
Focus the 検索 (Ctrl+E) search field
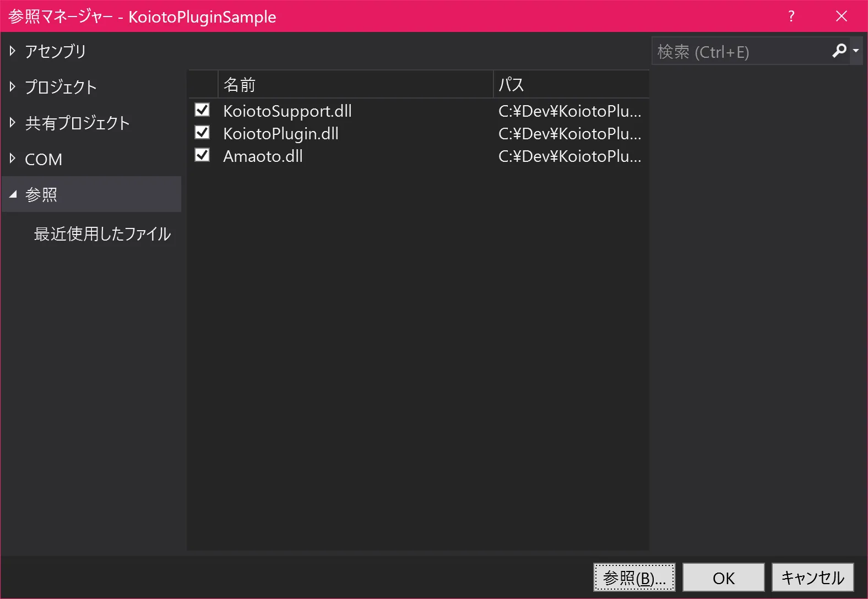741,52
